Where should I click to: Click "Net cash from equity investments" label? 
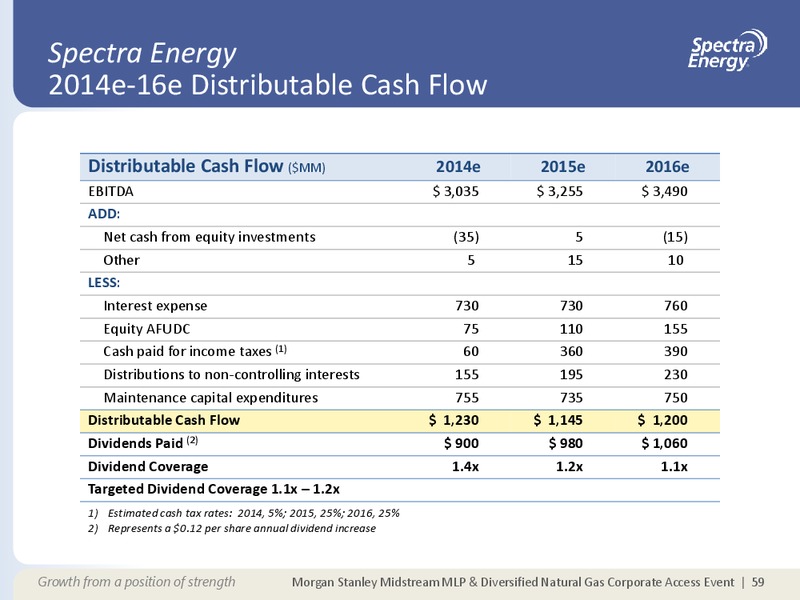pos(210,237)
